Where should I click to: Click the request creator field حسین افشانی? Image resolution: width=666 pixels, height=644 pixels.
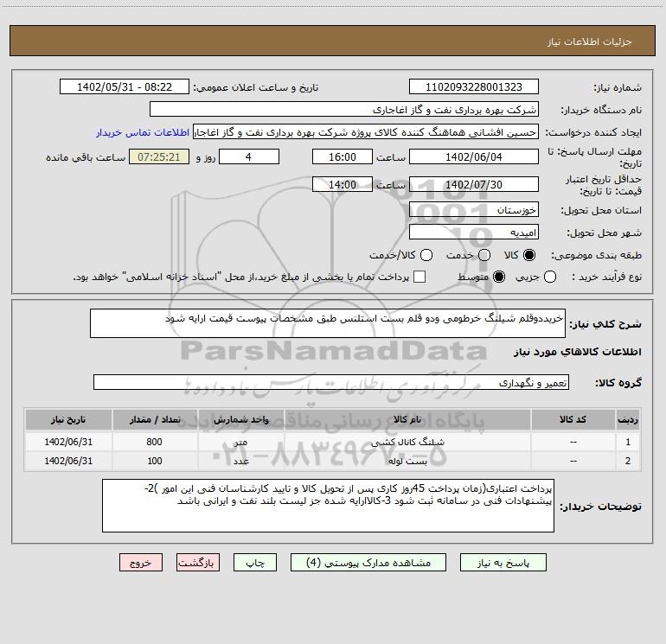click(366, 132)
